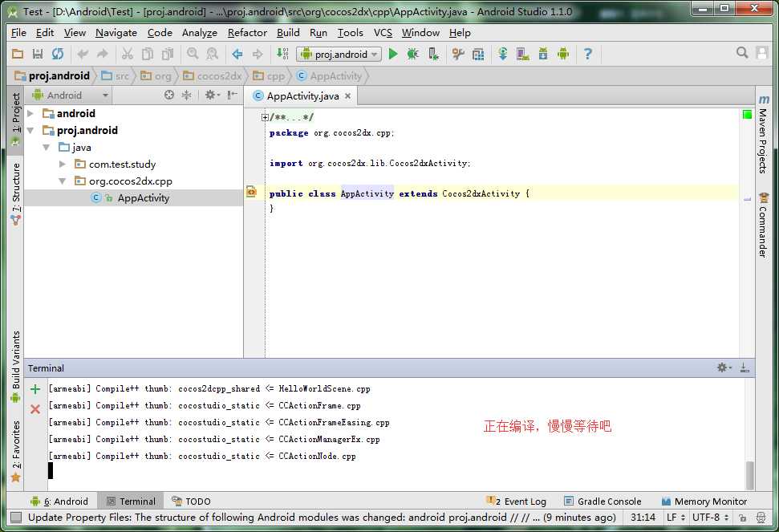Click the Scroll from Source icon in Project panel
Image resolution: width=779 pixels, height=532 pixels.
pyautogui.click(x=169, y=95)
